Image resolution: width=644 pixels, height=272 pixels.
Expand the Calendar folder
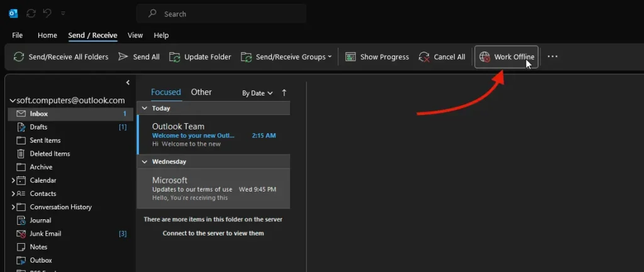tap(13, 180)
